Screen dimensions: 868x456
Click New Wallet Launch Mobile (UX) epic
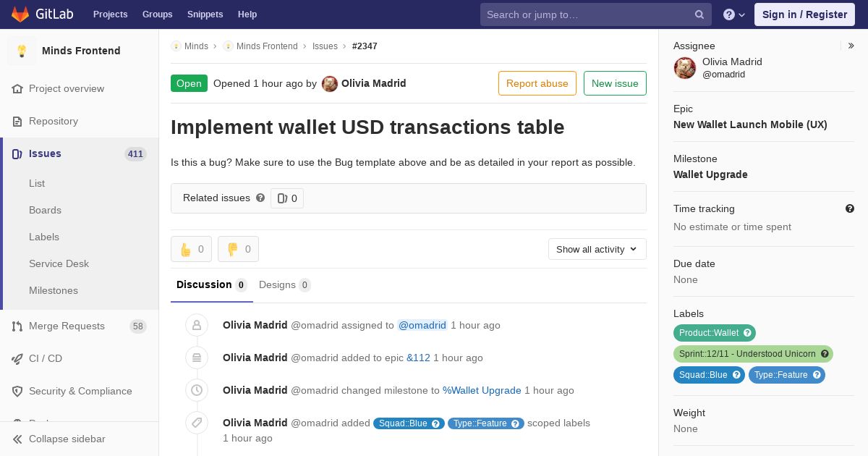tap(750, 124)
